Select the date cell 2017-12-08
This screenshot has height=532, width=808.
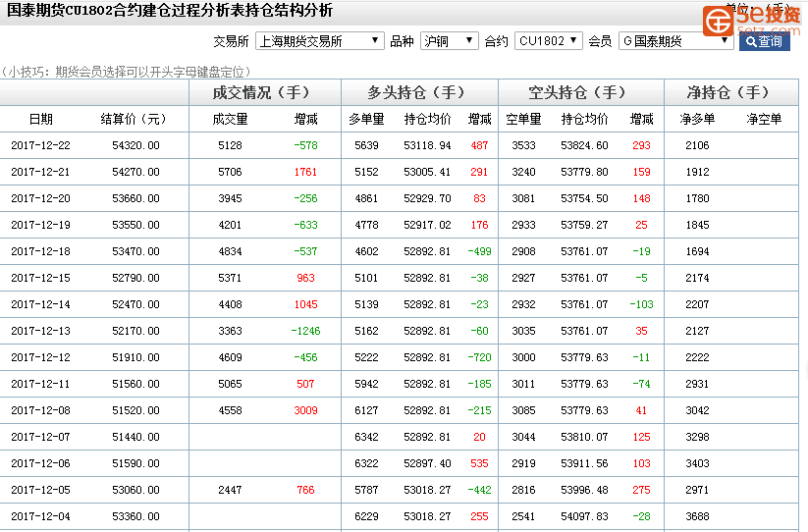[40, 411]
